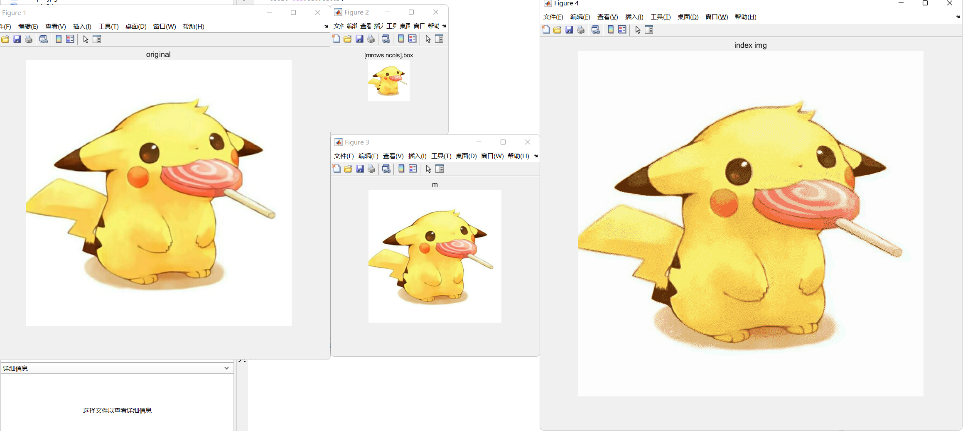Open 工具(T) menu in Figure 4
980x431 pixels.
coord(661,17)
